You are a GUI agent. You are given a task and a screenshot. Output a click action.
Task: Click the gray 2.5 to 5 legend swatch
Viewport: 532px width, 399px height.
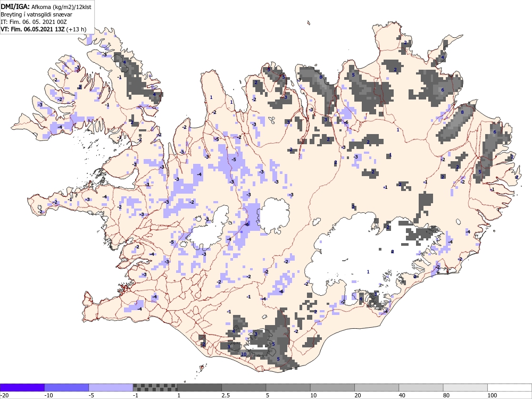pos(244,387)
